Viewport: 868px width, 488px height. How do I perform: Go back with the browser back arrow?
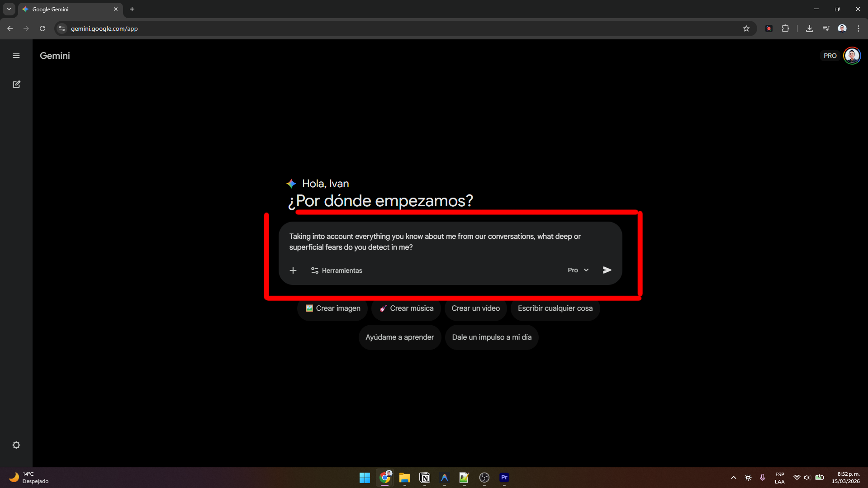pyautogui.click(x=10, y=28)
